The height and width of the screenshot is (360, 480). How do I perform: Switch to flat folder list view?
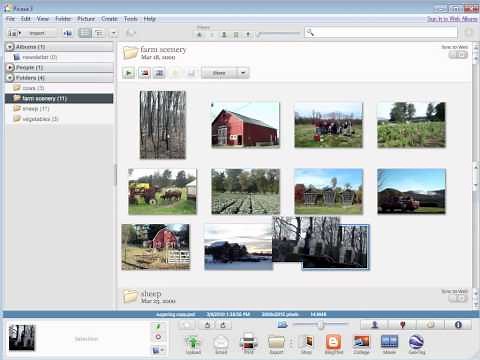85,33
